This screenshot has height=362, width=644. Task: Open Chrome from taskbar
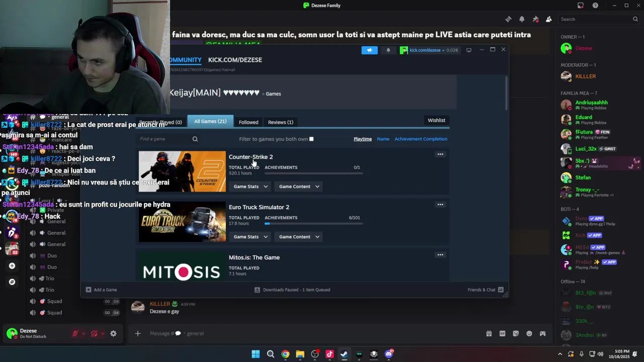[x=285, y=354]
